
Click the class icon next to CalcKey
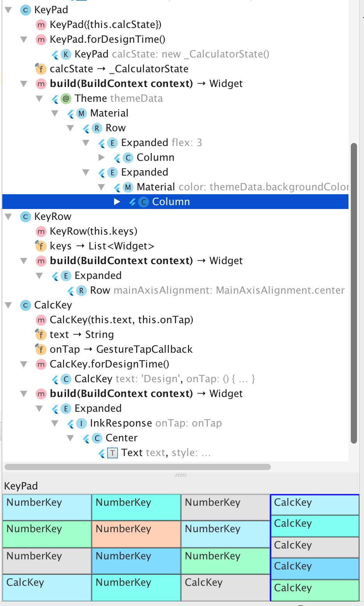[x=25, y=305]
